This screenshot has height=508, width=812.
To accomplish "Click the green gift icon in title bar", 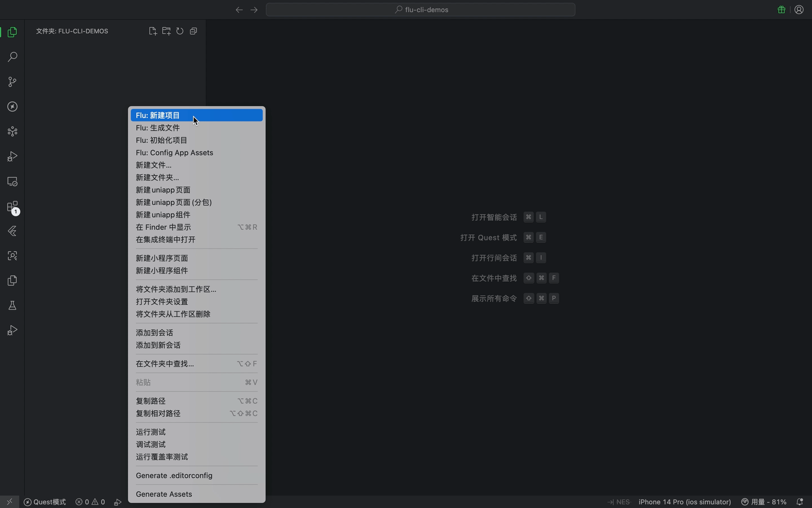I will coord(782,10).
